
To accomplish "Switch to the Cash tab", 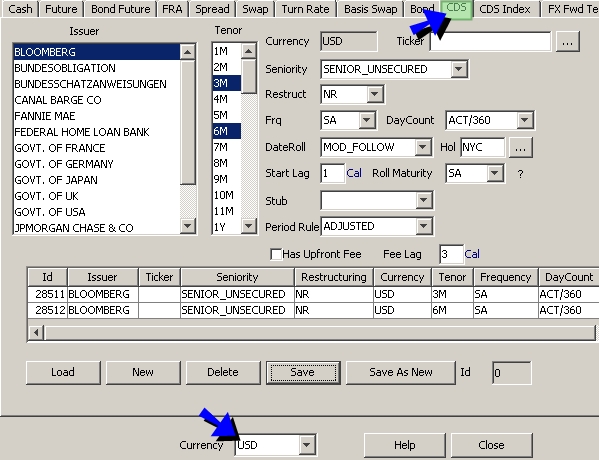I will point(20,9).
